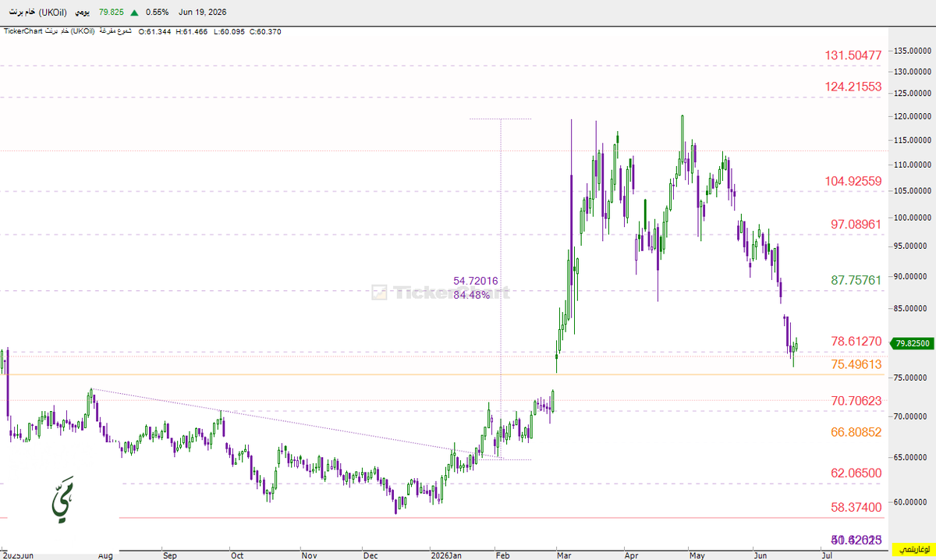Click the L:60.095 low value
This screenshot has width=936, height=560.
[x=228, y=31]
